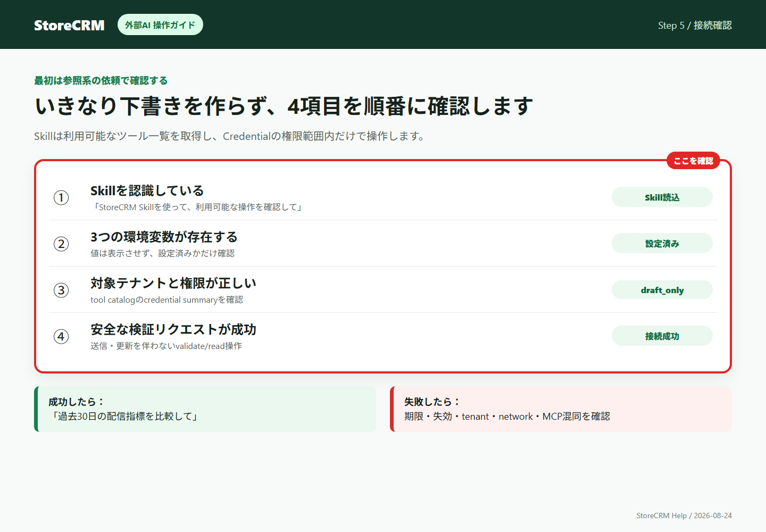Click the 成功したら： label in the green box
Image resolution: width=766 pixels, height=532 pixels.
77,402
